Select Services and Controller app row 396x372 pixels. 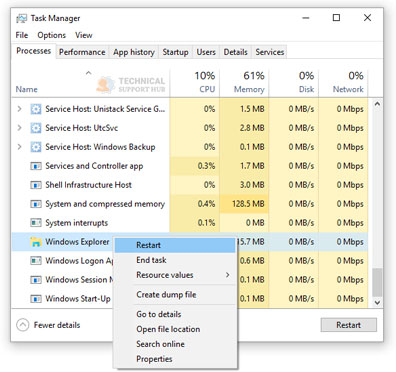190,166
